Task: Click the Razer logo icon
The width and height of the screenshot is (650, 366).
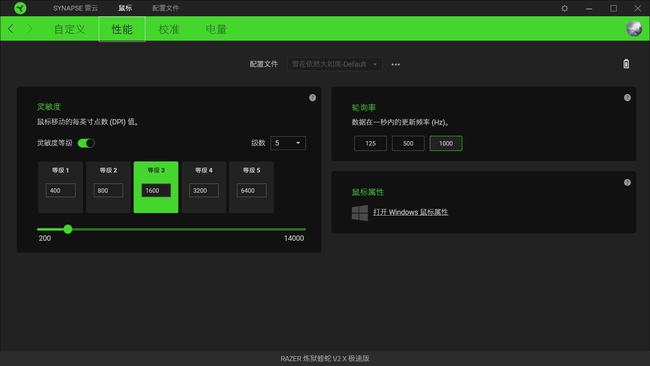Action: click(20, 8)
